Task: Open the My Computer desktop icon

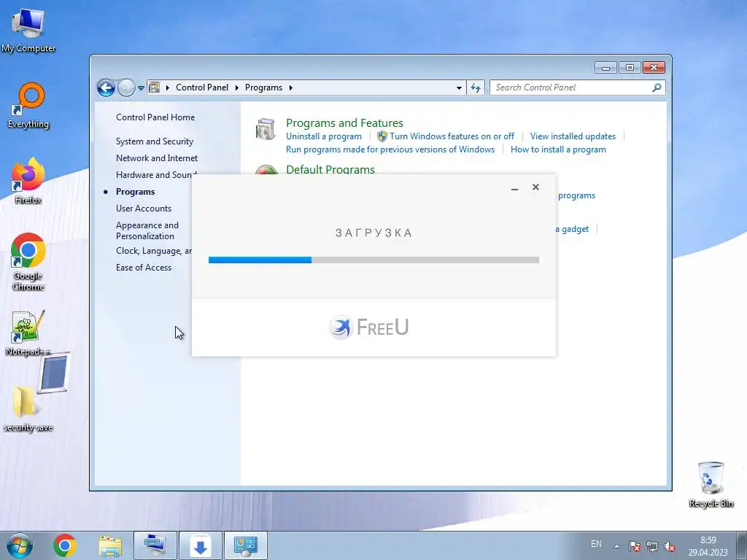Action: pyautogui.click(x=28, y=31)
